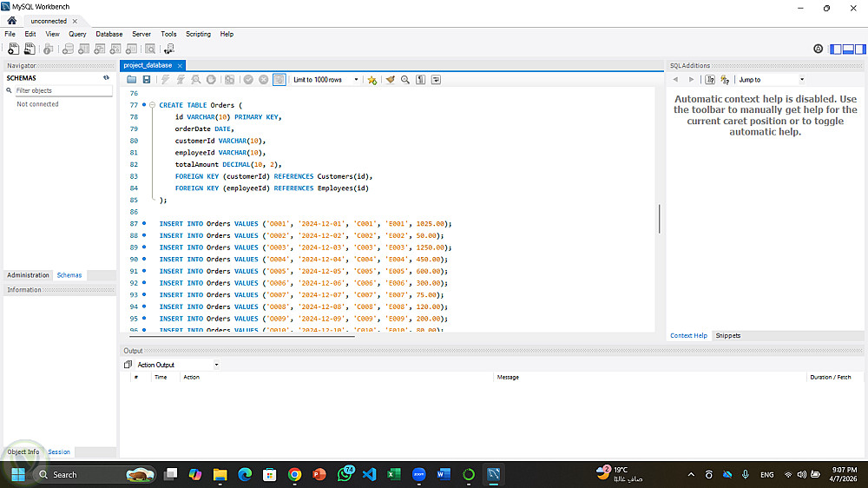Screen dimensions: 868x488
Task: Click the beautify query broom icon
Action: click(x=390, y=80)
